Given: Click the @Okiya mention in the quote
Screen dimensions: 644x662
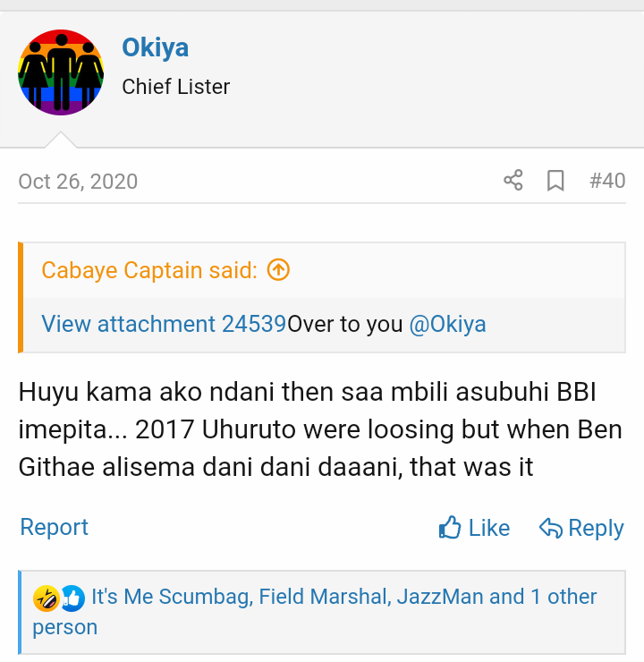Looking at the screenshot, I should pyautogui.click(x=447, y=324).
